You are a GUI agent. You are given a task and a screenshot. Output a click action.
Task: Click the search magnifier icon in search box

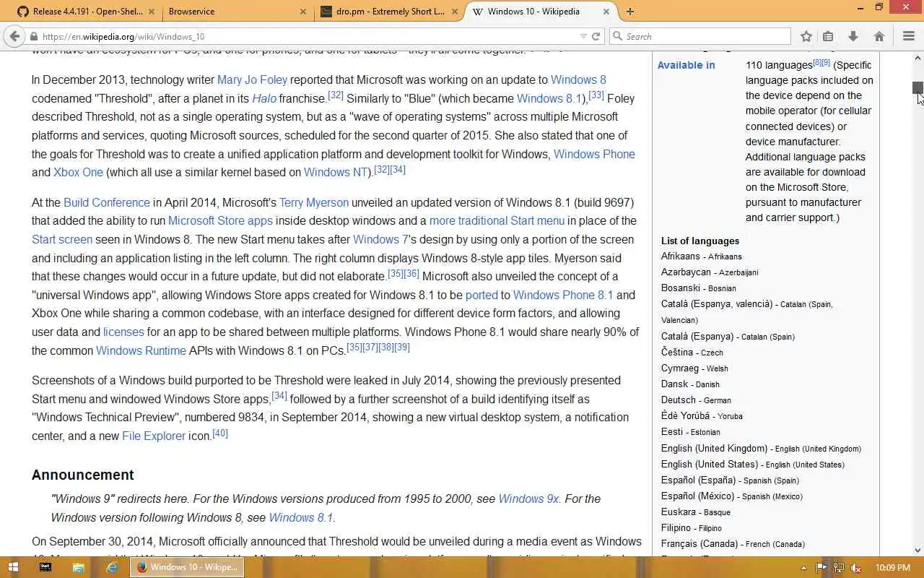click(x=617, y=36)
